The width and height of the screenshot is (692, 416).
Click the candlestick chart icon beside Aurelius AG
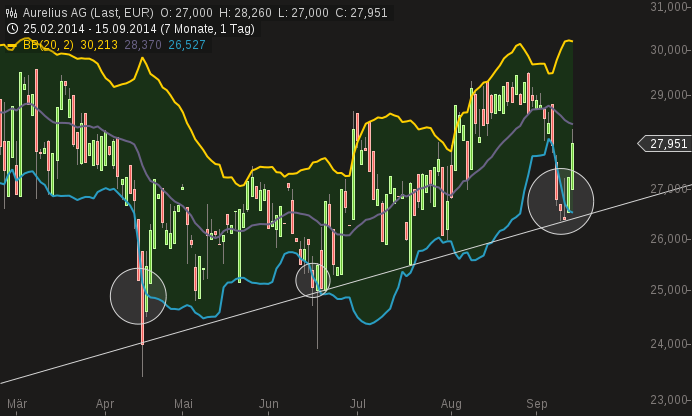click(x=11, y=12)
